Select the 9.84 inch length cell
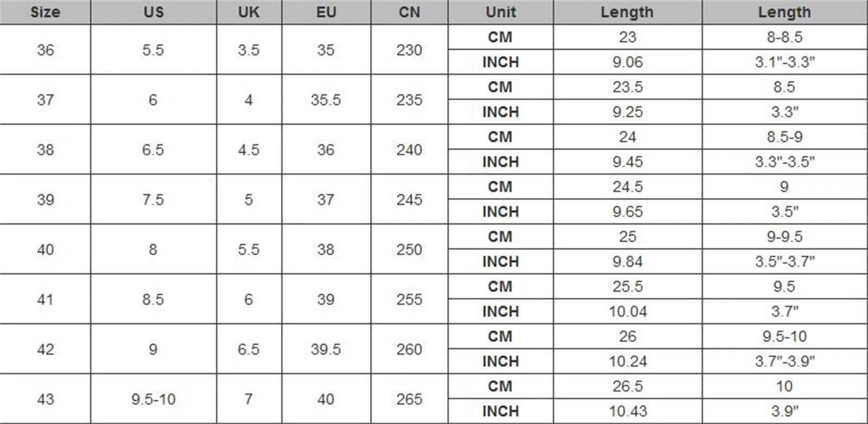Viewport: 868px width, 424px height. [x=628, y=262]
